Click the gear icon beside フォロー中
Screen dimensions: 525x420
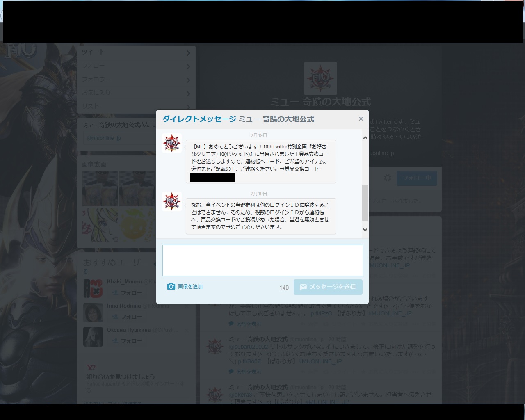point(388,178)
